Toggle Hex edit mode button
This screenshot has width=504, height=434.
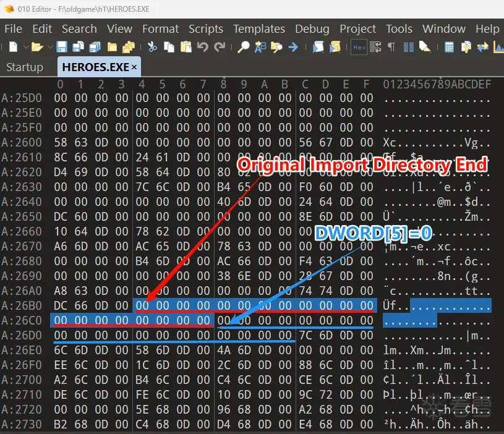[x=359, y=47]
